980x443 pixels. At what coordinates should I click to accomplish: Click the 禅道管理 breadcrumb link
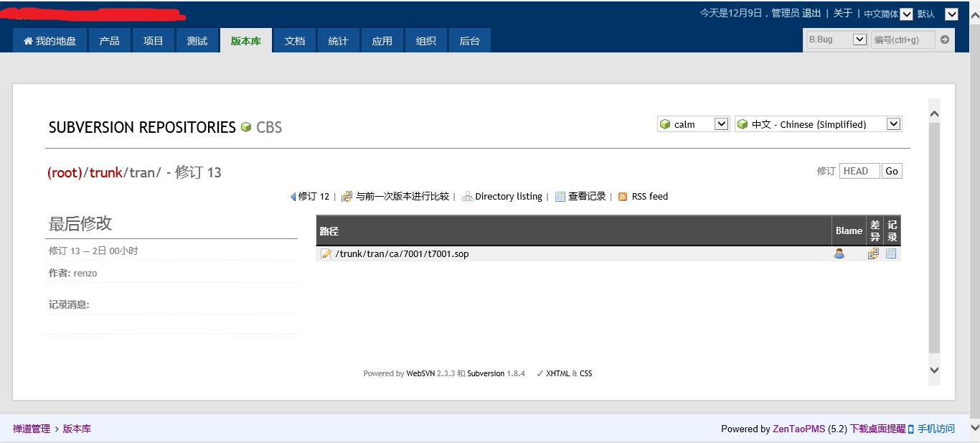[x=32, y=429]
